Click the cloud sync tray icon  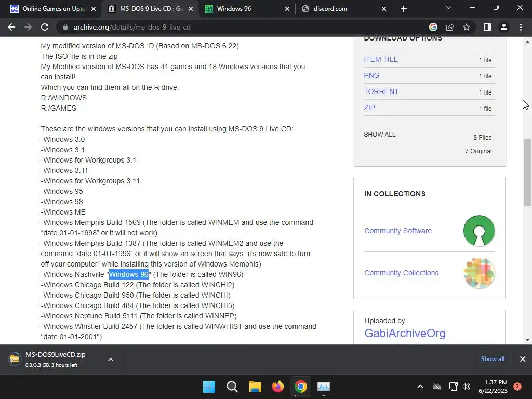point(437,387)
